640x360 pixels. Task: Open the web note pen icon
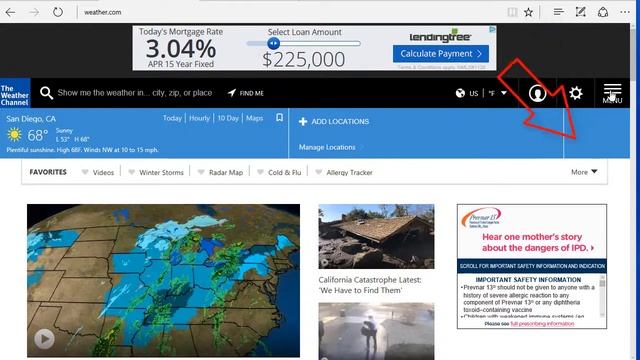pyautogui.click(x=580, y=12)
